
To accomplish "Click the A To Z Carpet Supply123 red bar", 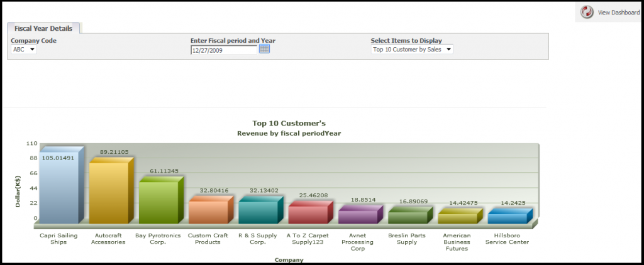I will click(307, 214).
